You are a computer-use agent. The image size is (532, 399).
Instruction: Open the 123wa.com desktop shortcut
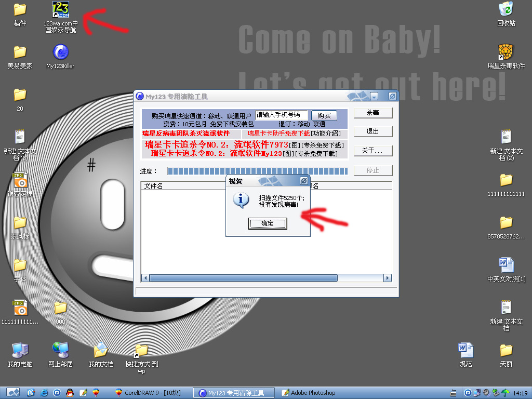pyautogui.click(x=60, y=17)
